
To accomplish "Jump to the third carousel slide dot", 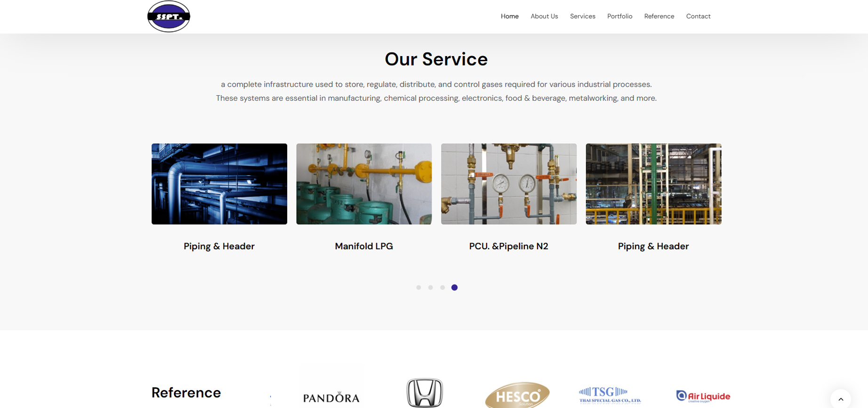I will [x=442, y=287].
